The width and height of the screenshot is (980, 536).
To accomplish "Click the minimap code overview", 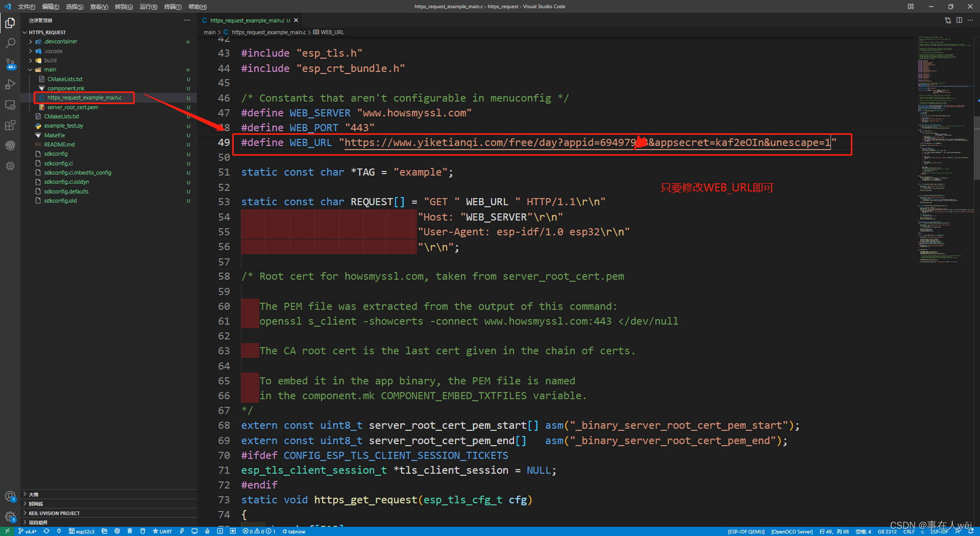I will coord(945,150).
